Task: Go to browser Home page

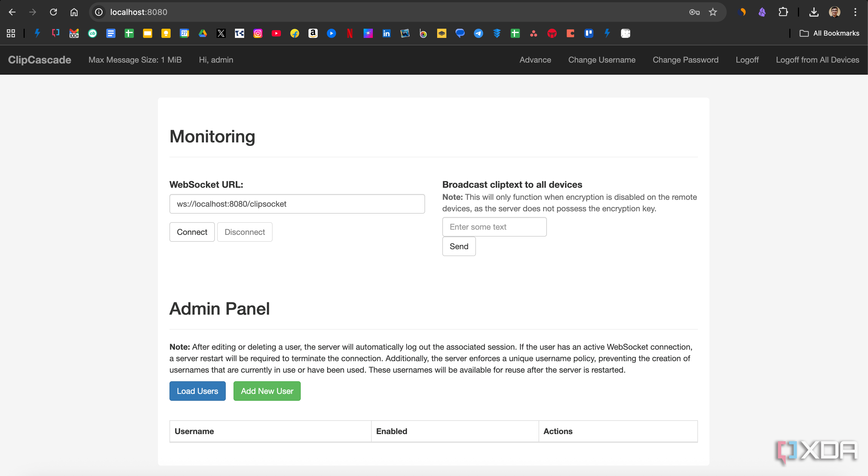Action: (74, 12)
